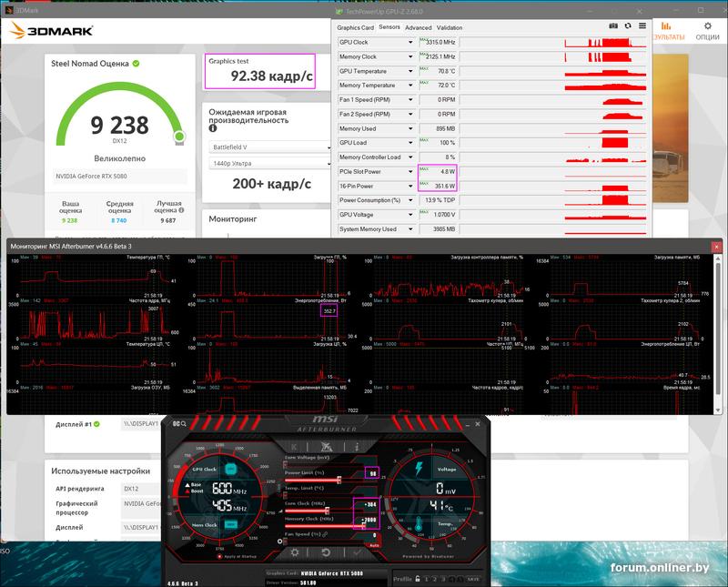Toggle Apply at Startup in Afterburner
Screen dimensions: 728x587
click(x=221, y=554)
